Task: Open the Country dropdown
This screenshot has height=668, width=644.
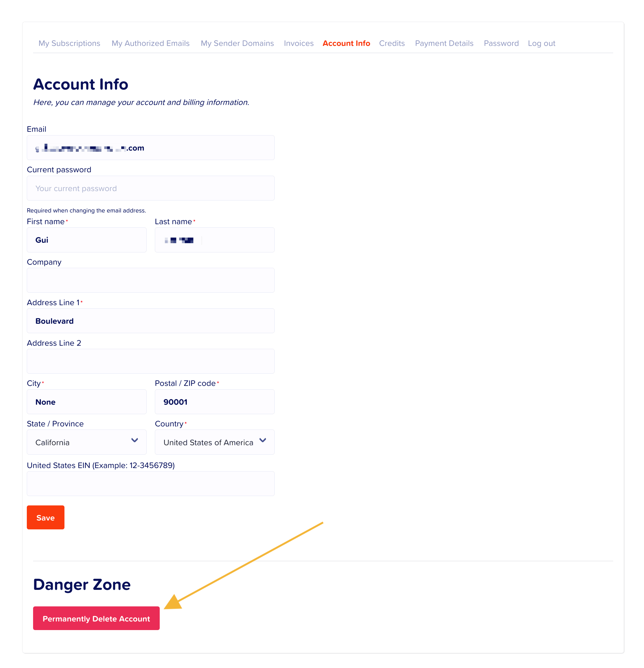Action: pyautogui.click(x=214, y=442)
